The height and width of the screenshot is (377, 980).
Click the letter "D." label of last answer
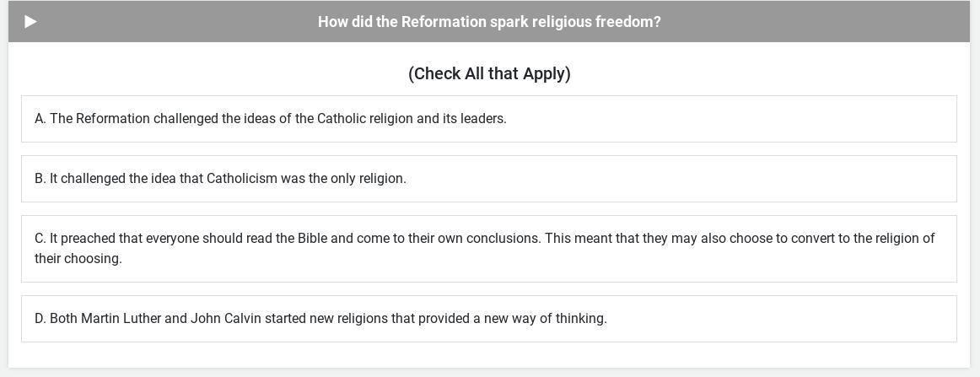click(40, 319)
